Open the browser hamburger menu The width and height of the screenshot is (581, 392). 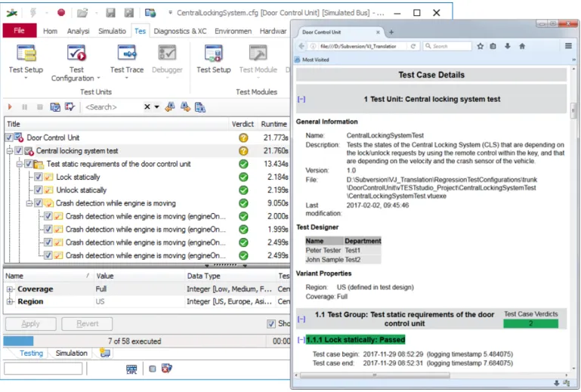point(568,46)
